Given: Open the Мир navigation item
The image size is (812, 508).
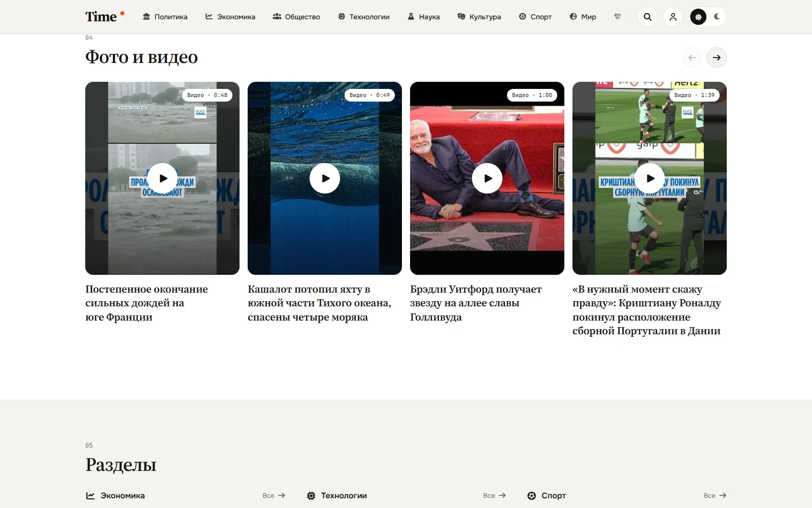Looking at the screenshot, I should click(x=583, y=17).
